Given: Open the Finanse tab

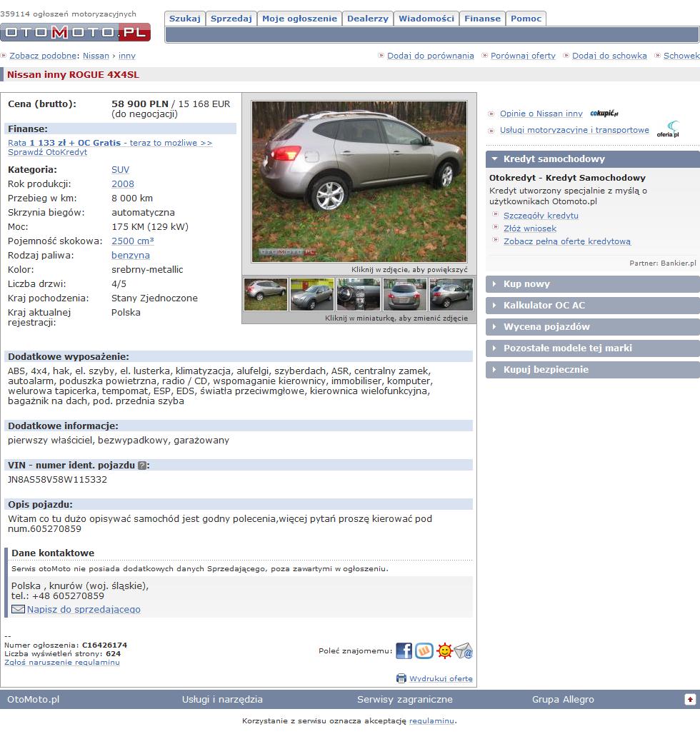Looking at the screenshot, I should pyautogui.click(x=482, y=19).
